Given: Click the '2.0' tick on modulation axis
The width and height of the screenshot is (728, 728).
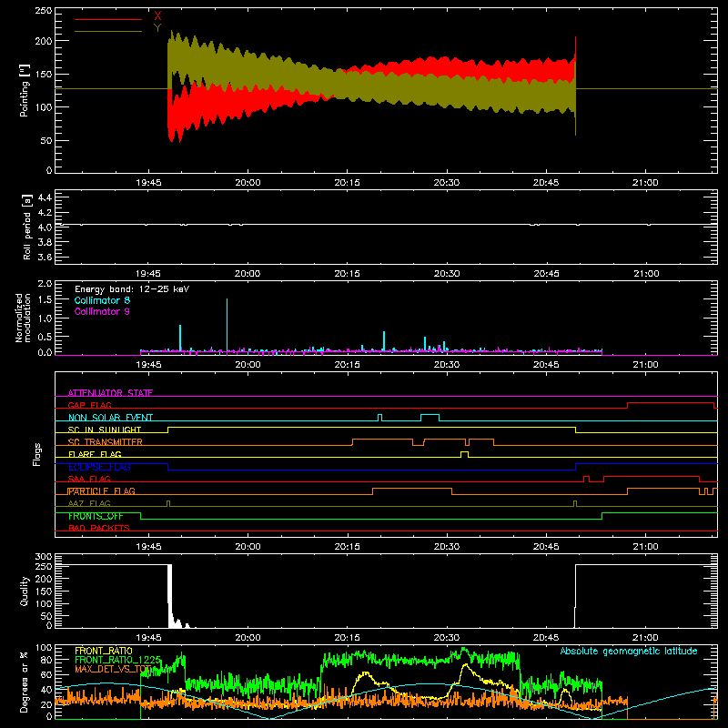Looking at the screenshot, I should point(45,283).
